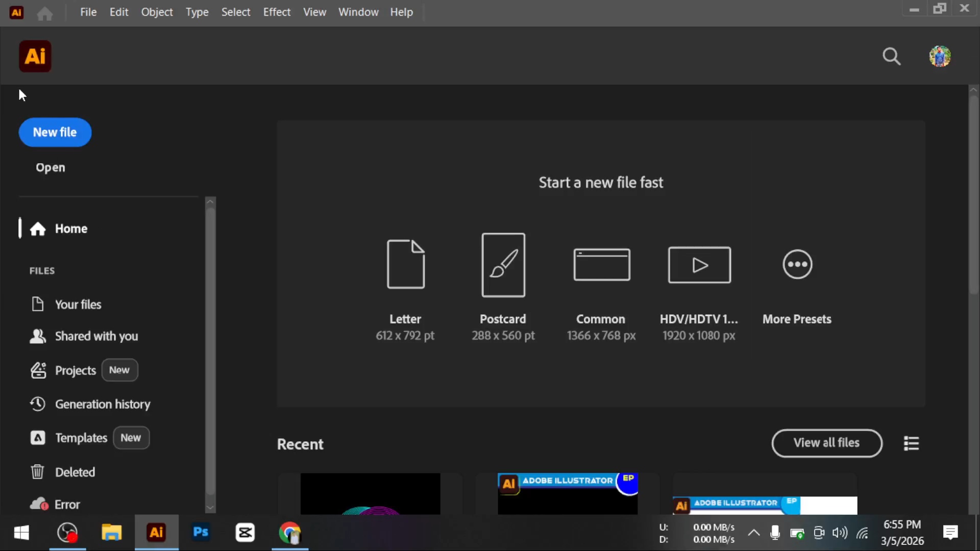
Task: Click the Illustrator home icon in menu bar
Action: 44,13
